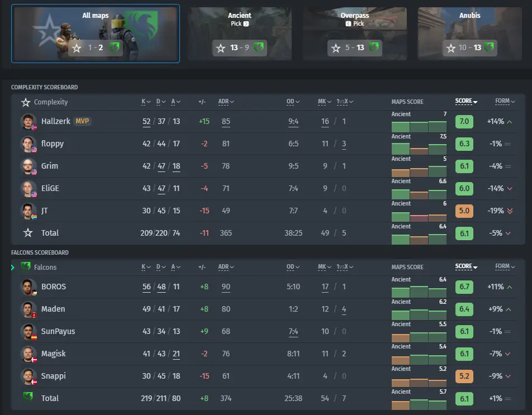Sort Complexity table by A column
The height and width of the screenshot is (415, 532).
click(x=175, y=102)
